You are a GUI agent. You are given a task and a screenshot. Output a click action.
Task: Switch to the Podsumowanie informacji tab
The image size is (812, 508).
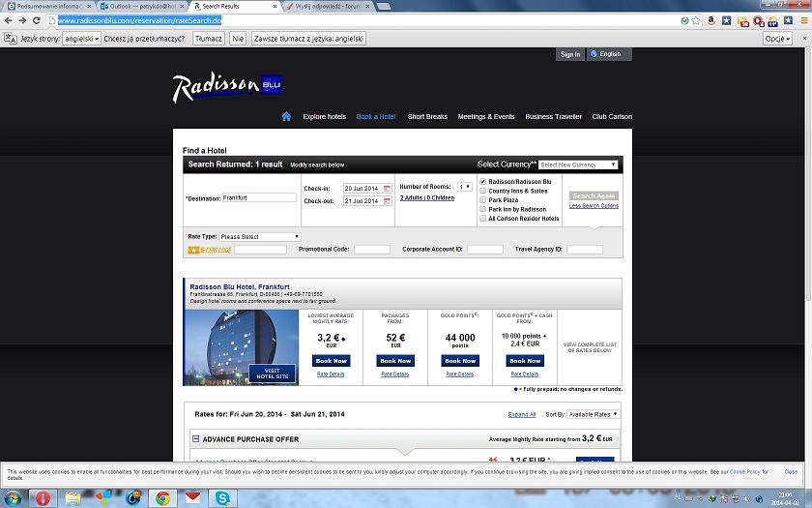pos(49,6)
